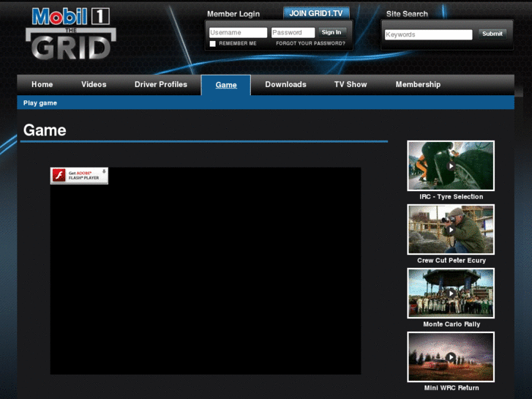Screen dimensions: 532x399
Task: Open Driver Profiles in the navigation bar
Action: pos(161,84)
